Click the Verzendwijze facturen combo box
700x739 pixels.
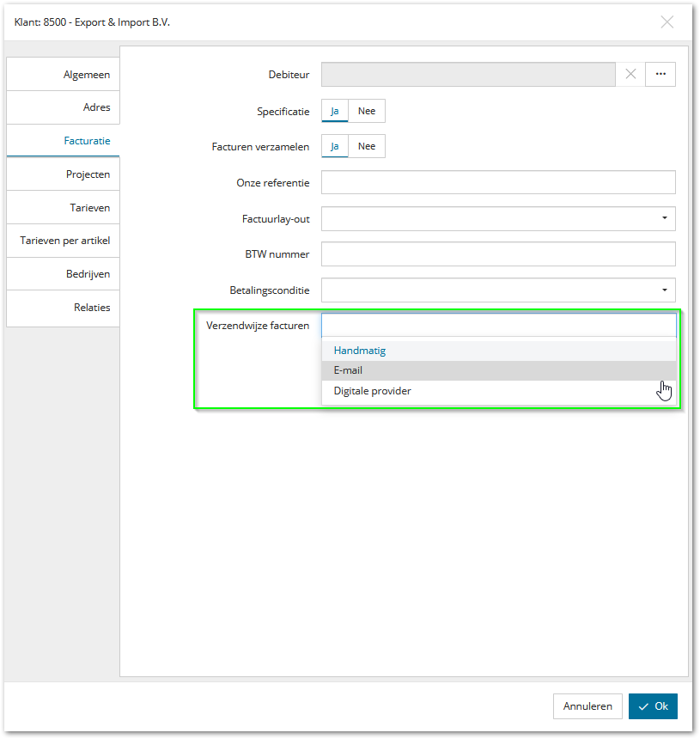pos(498,325)
